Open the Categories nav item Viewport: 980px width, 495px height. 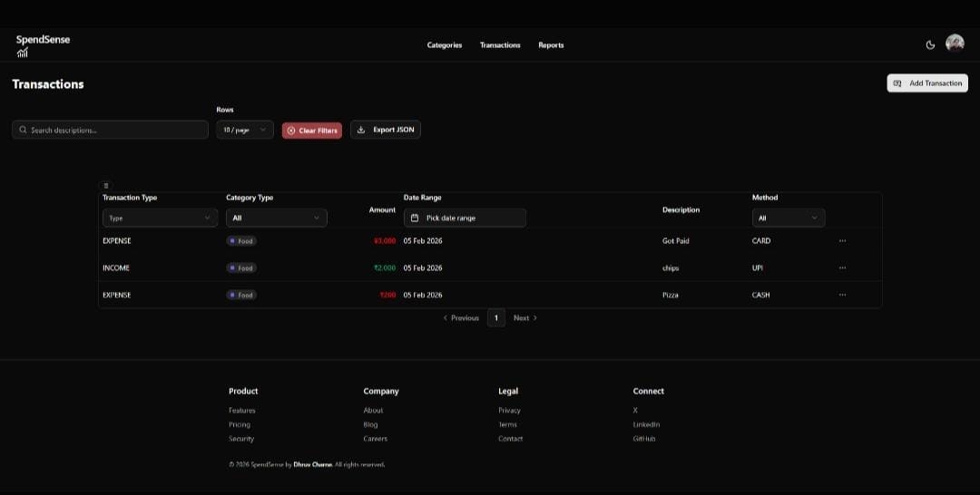coord(445,45)
